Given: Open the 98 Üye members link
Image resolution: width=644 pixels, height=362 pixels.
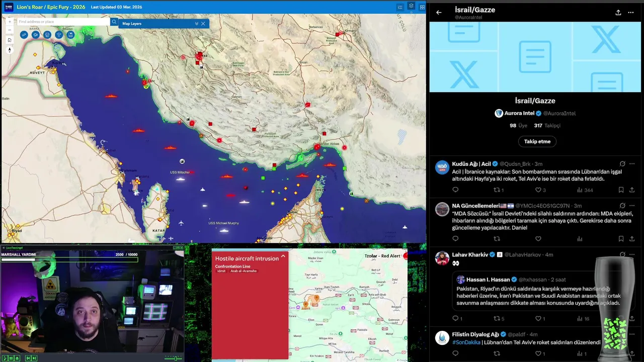Looking at the screenshot, I should tap(518, 126).
